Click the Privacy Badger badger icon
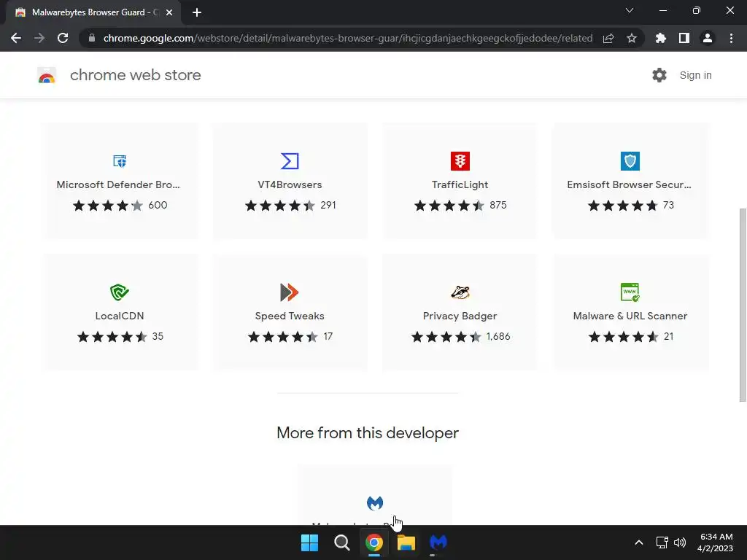The width and height of the screenshot is (747, 560). [460, 292]
